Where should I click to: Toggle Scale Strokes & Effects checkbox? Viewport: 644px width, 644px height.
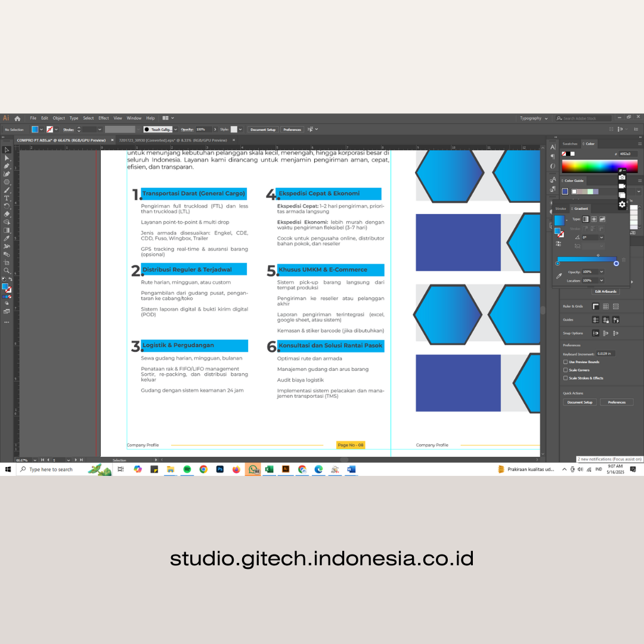coord(565,378)
